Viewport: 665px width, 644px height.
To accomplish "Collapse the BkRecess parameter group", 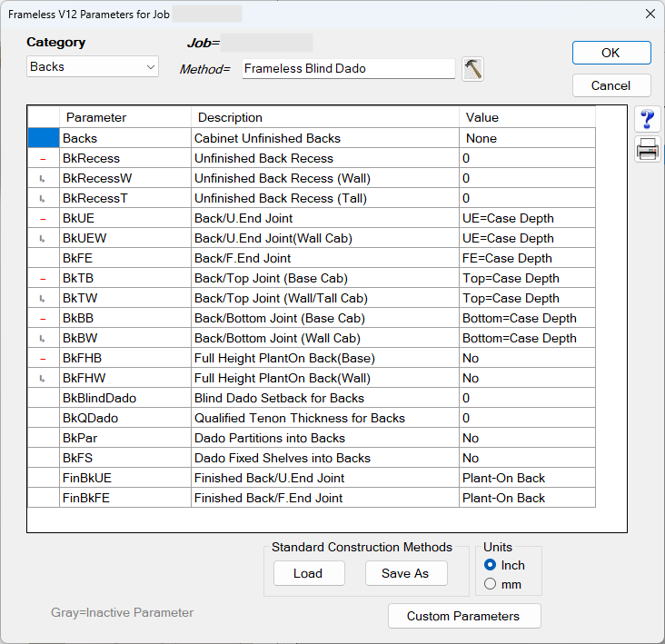I will [x=43, y=159].
